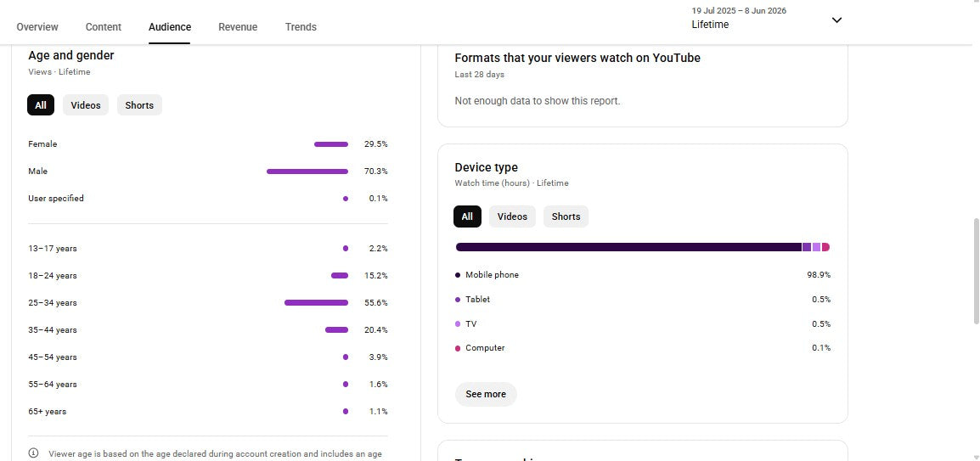
Task: Click See more under Device type
Action: tap(486, 394)
